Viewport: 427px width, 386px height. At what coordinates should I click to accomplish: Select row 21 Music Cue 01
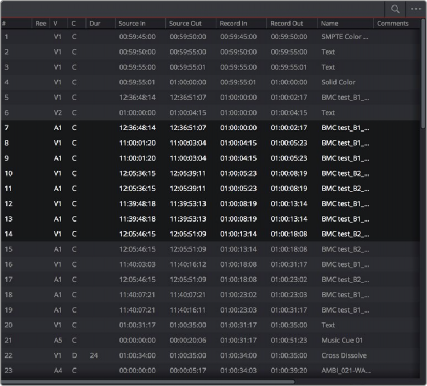211,340
